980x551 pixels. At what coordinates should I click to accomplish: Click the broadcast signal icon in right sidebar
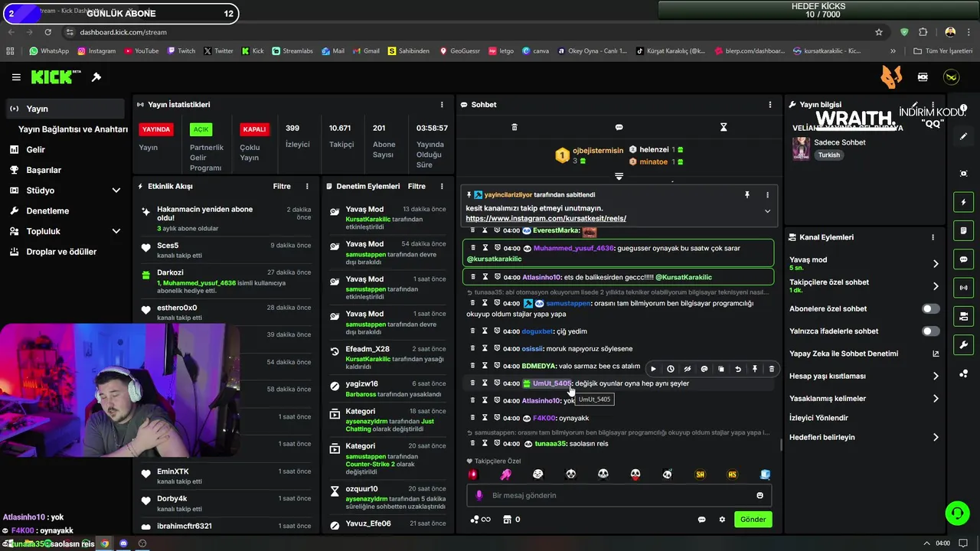click(x=964, y=288)
